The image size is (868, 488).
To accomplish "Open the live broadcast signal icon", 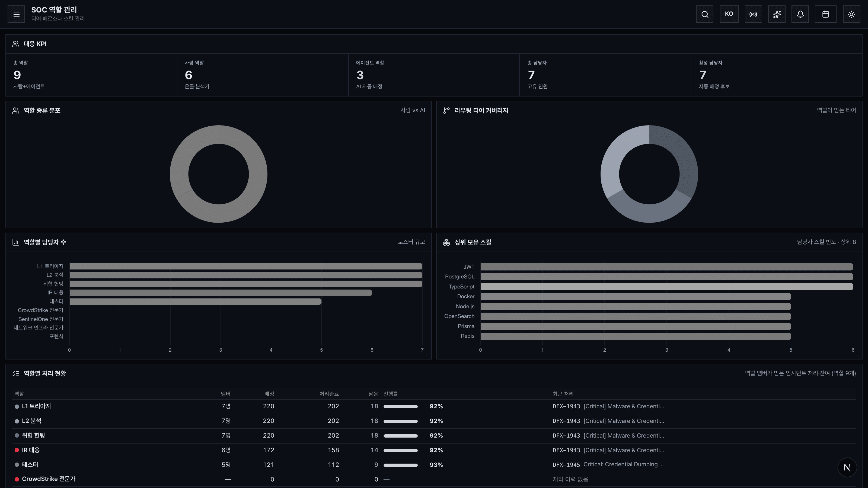I will pyautogui.click(x=754, y=14).
